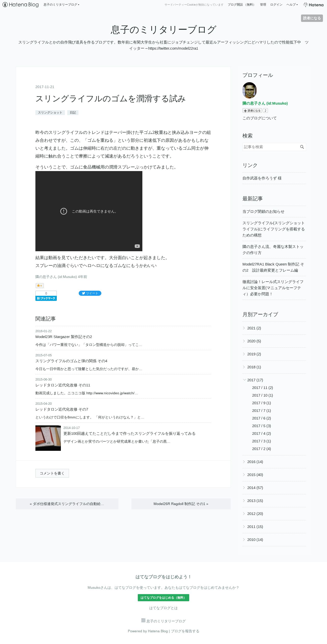Open the 息子のミリタリーブログ dropdown in header
Screen dimensions: 327x644
click(x=61, y=5)
